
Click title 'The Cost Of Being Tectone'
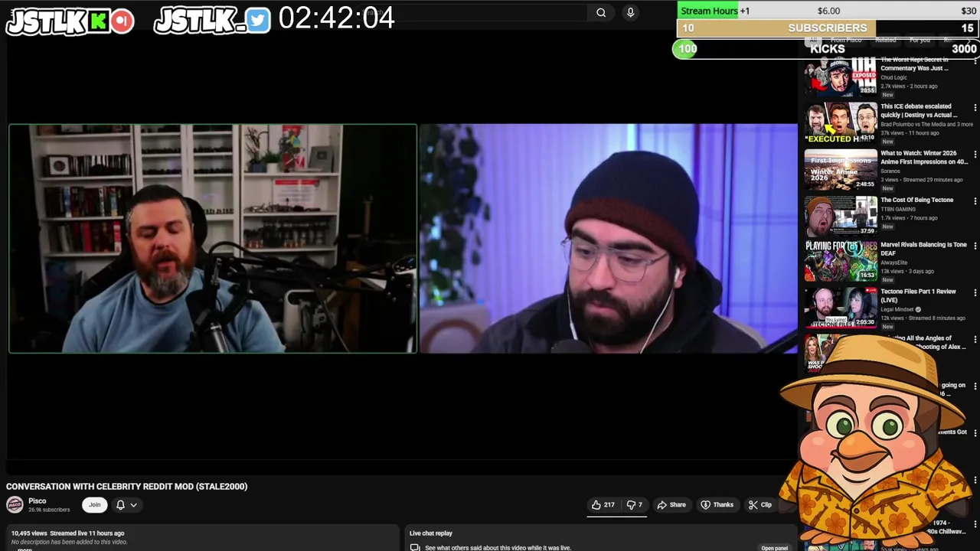(916, 200)
